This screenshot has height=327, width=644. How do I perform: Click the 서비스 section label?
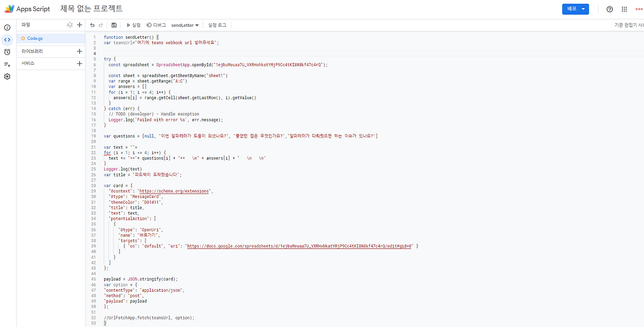click(28, 63)
